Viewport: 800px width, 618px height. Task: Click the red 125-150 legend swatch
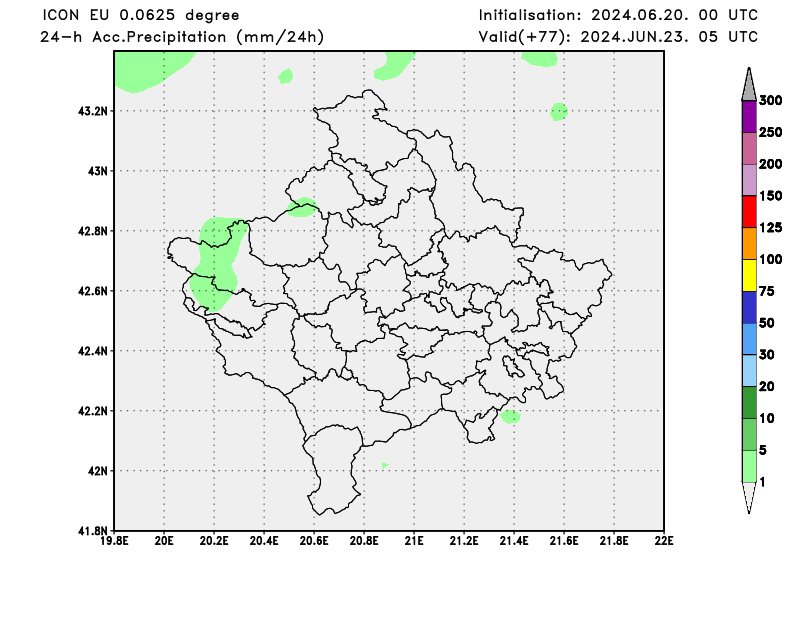pyautogui.click(x=749, y=212)
